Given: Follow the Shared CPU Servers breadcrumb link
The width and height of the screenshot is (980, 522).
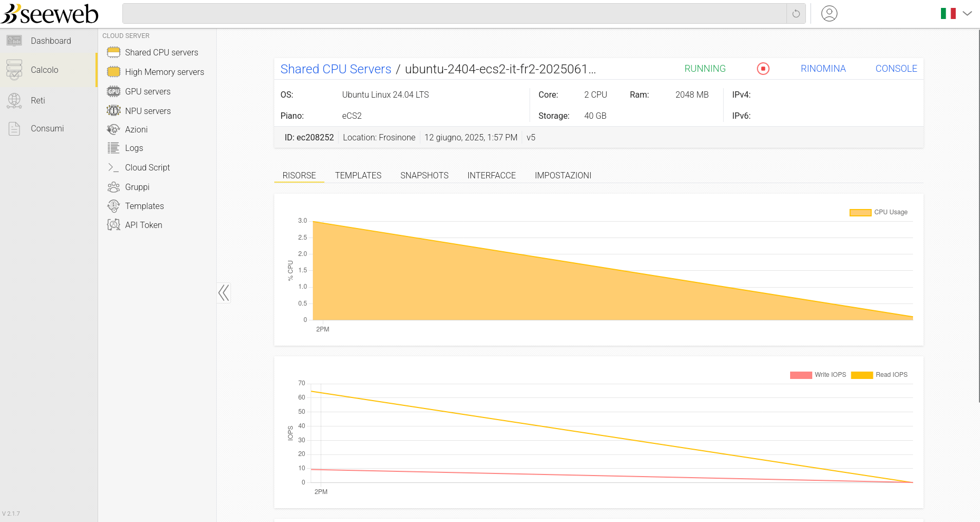Looking at the screenshot, I should [336, 69].
